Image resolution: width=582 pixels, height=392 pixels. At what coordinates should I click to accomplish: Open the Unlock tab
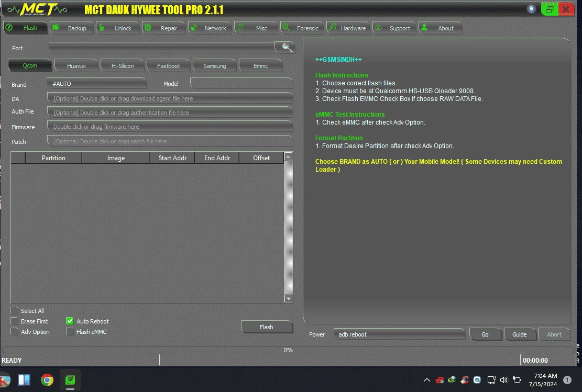pyautogui.click(x=117, y=28)
